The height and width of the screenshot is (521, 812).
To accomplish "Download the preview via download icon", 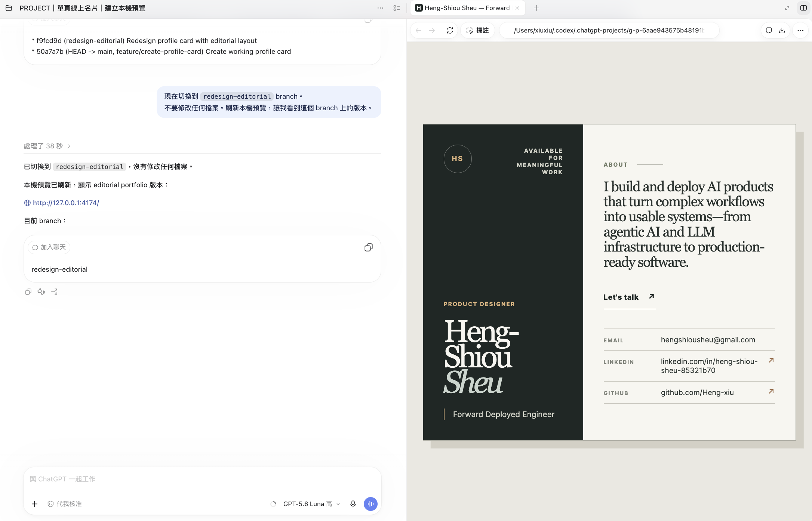I will click(x=782, y=30).
